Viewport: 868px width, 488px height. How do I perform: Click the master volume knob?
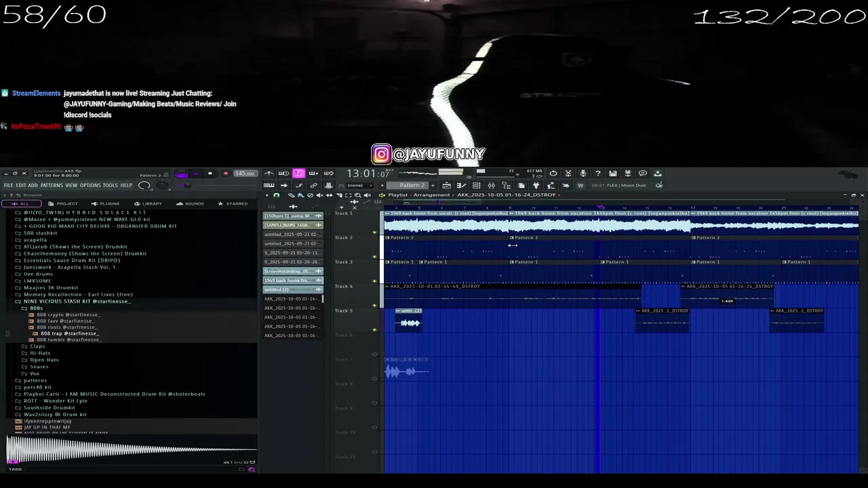tap(144, 186)
